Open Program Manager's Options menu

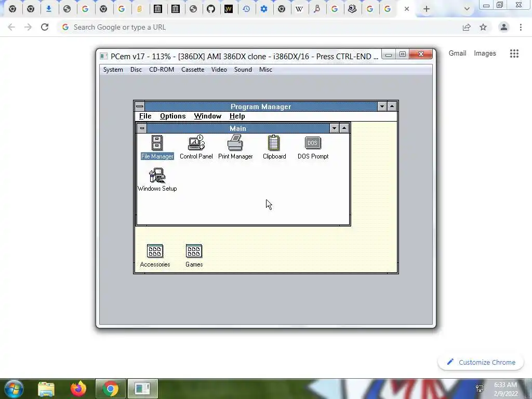point(172,116)
